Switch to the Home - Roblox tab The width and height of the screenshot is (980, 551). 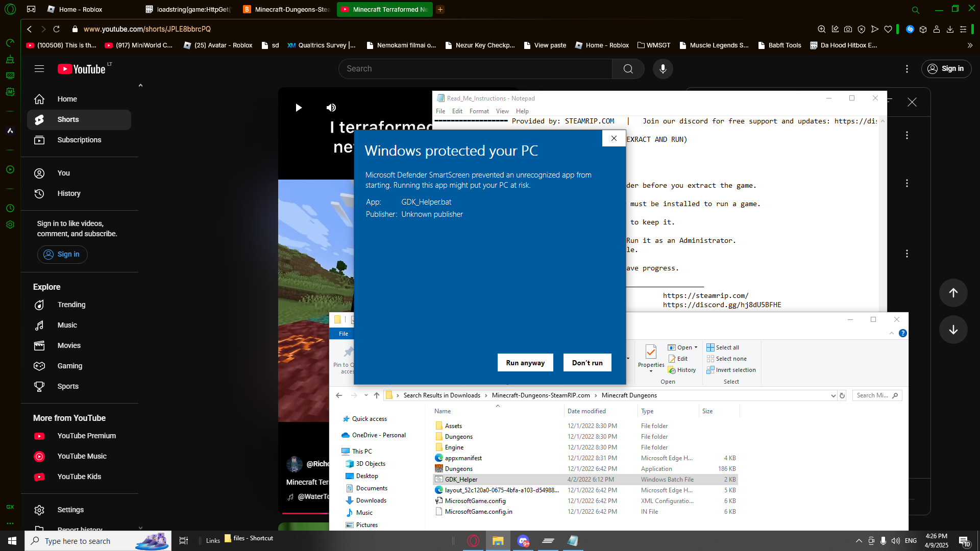[81, 9]
